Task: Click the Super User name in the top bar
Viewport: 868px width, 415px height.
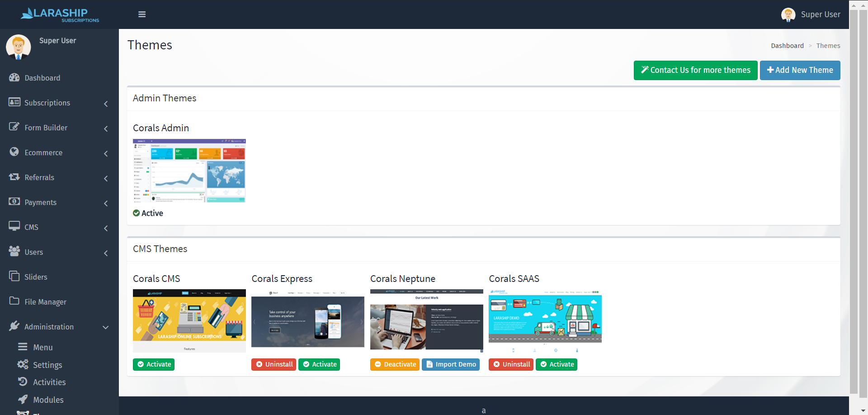Action: click(x=821, y=14)
